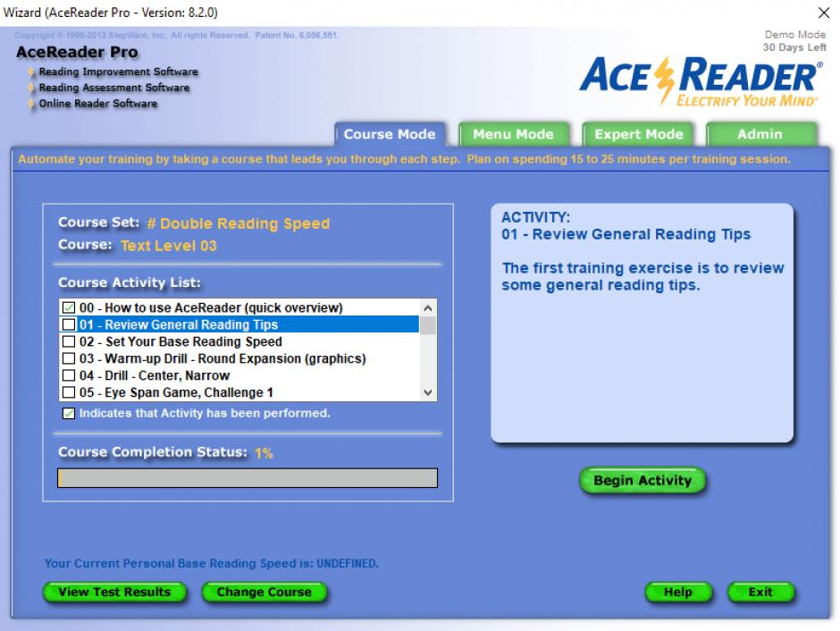Click the Exit button
Screen dimensions: 840x631
point(760,592)
